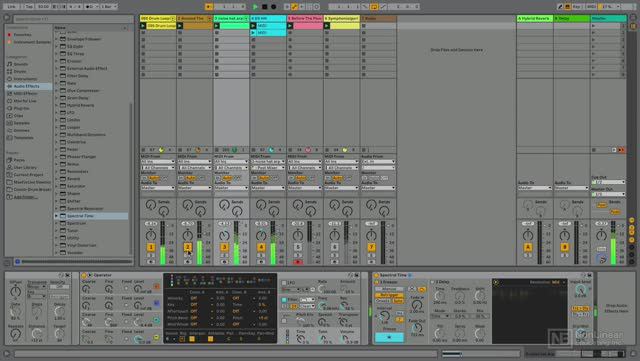Screen dimensions: 640x361
Task: Select Sounds category in browser
Action: coord(21,64)
